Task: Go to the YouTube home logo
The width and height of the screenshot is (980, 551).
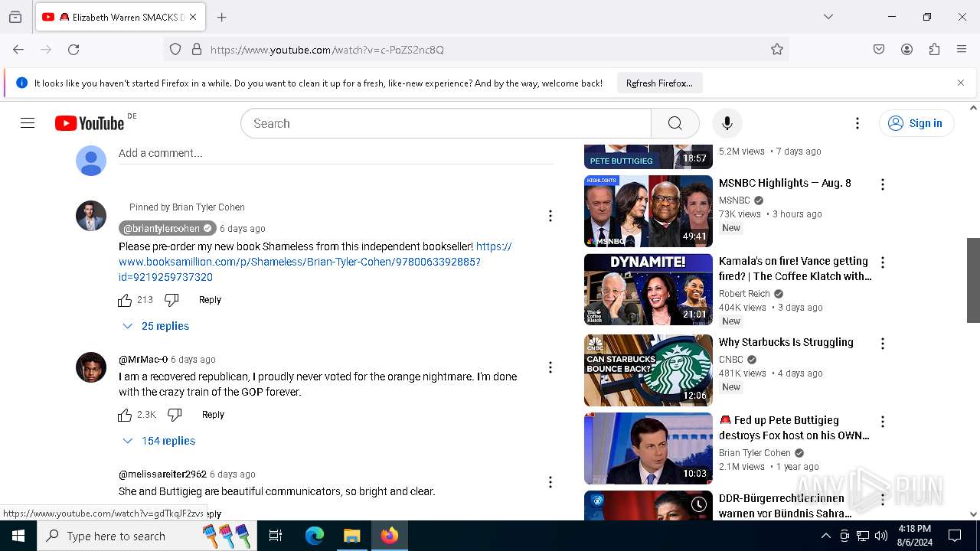Action: (x=90, y=123)
